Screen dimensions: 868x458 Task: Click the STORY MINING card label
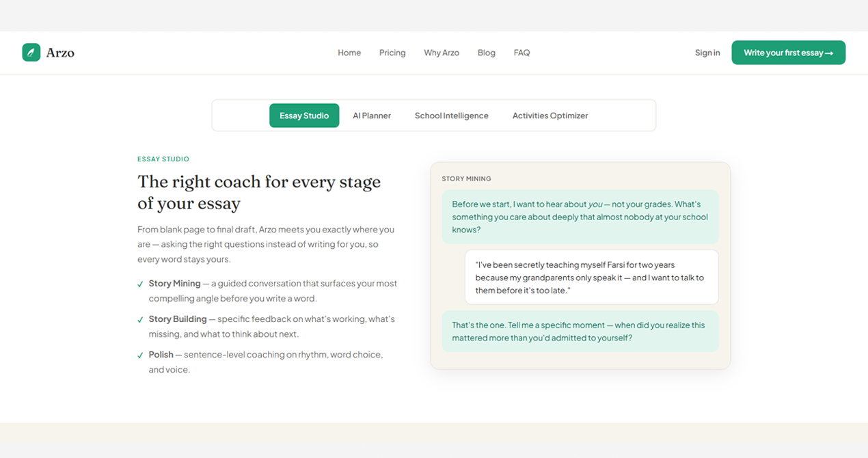click(467, 178)
